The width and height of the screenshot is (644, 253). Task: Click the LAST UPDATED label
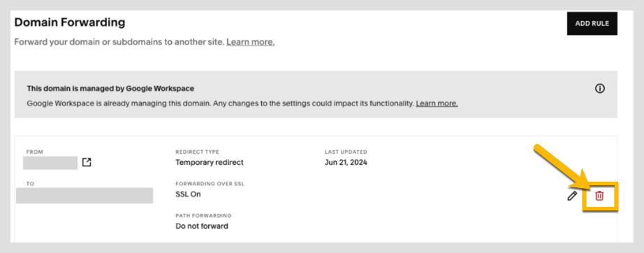[x=346, y=152]
